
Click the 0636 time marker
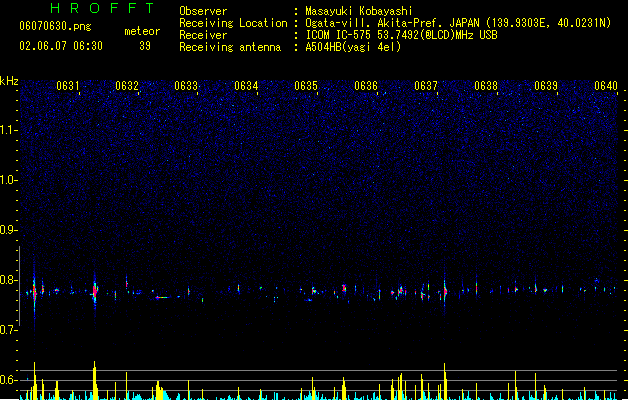(366, 86)
